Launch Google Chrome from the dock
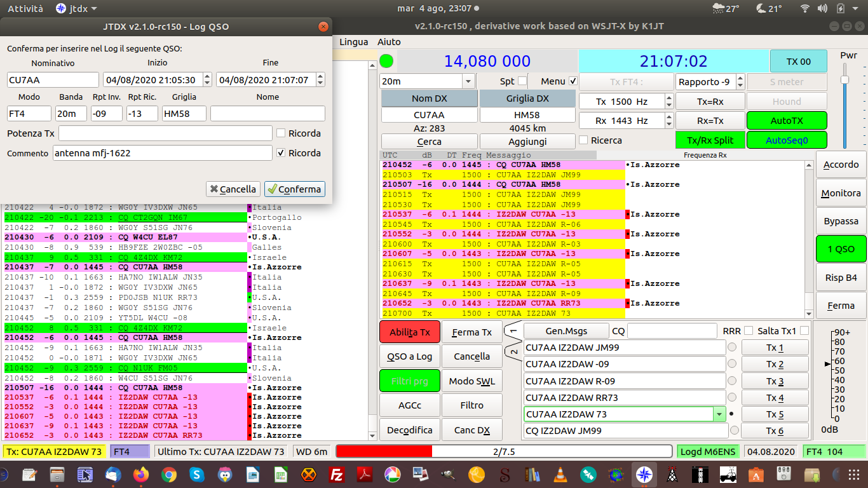868x488 pixels. tap(168, 474)
